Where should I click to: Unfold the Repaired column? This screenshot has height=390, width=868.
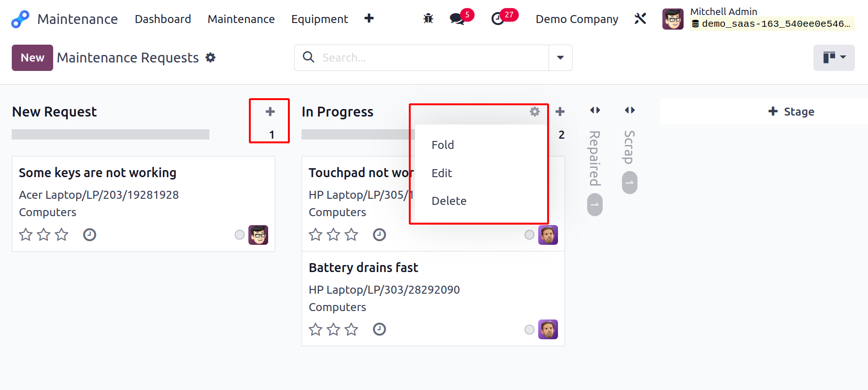[595, 110]
